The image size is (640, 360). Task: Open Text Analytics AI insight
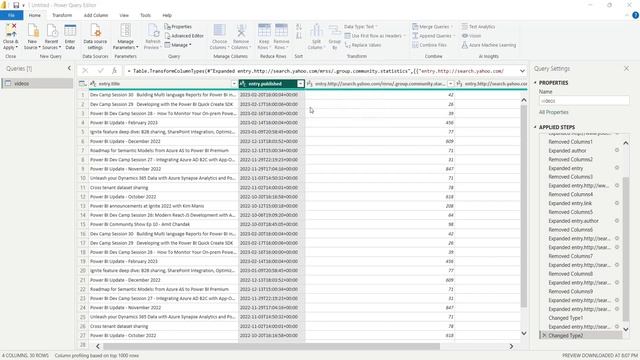[x=478, y=27]
